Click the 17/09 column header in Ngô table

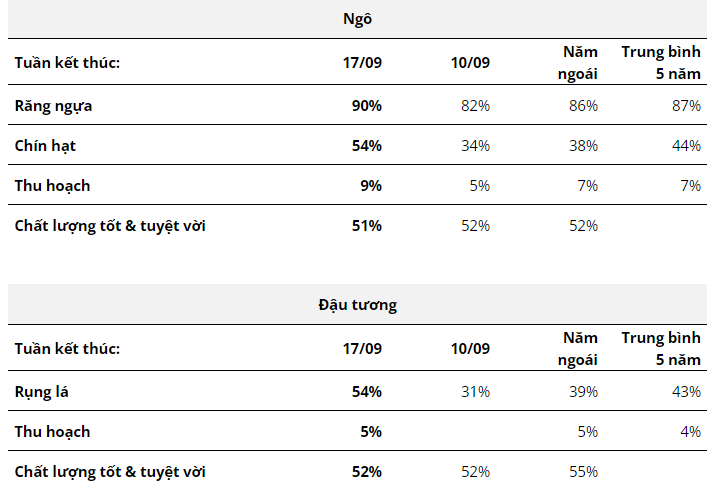(x=362, y=62)
